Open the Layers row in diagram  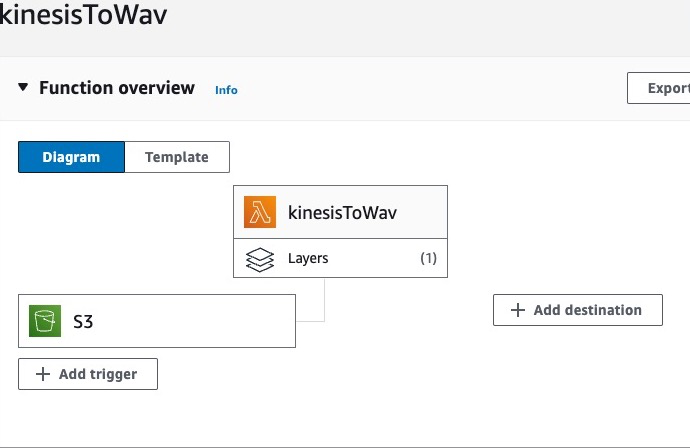pos(341,258)
